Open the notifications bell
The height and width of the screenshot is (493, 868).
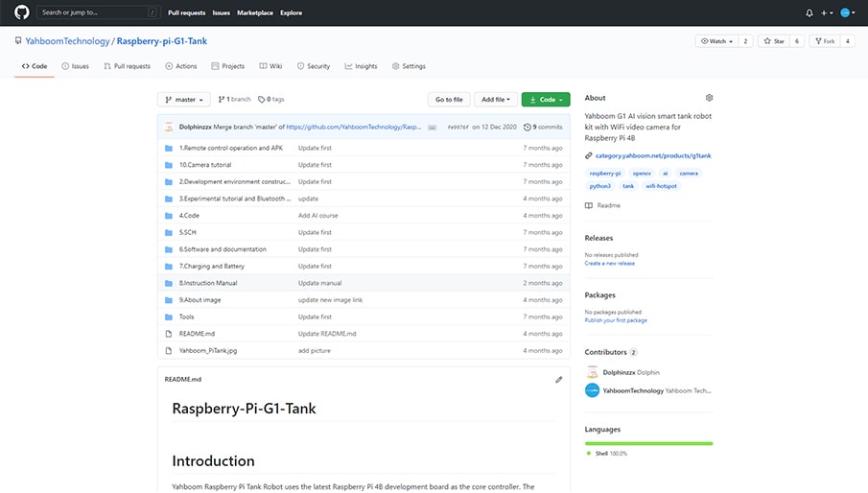(809, 12)
